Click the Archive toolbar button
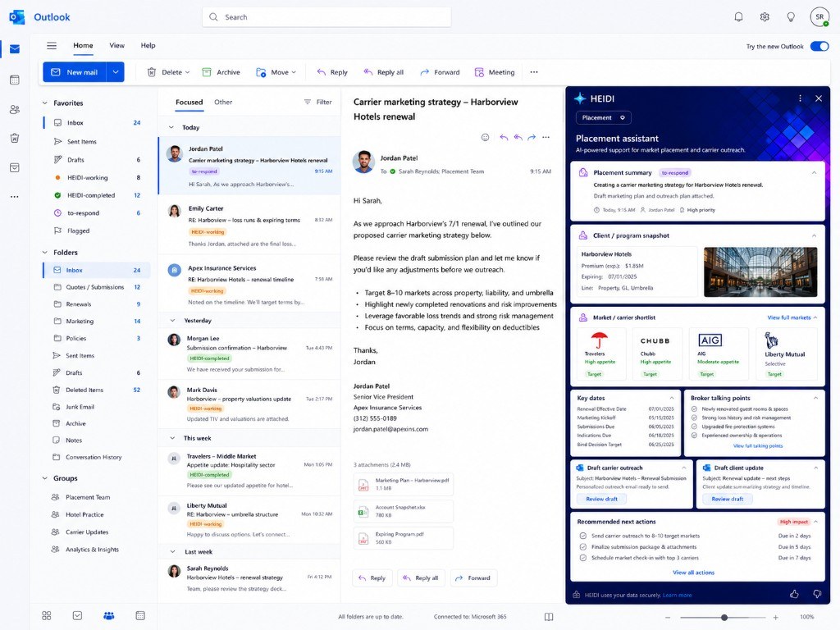This screenshot has width=840, height=630. click(221, 72)
